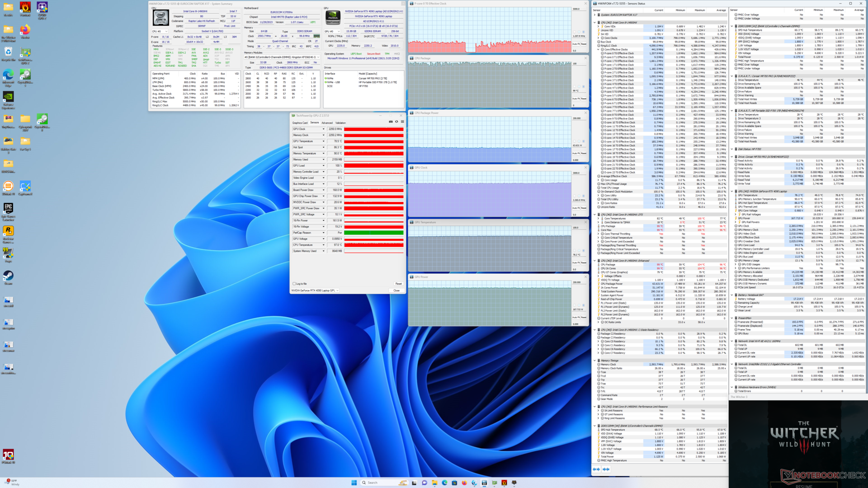
Task: Click GPU-Z refresh sensors icon
Action: 396,122
